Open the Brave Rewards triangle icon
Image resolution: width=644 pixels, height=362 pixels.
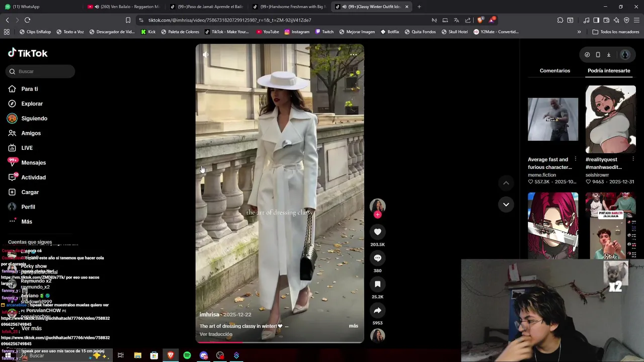click(493, 20)
